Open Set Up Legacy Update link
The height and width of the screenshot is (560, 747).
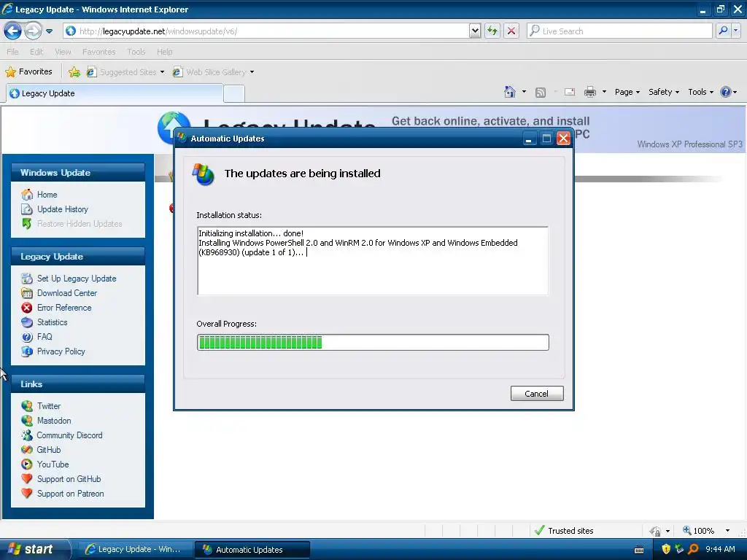77,279
